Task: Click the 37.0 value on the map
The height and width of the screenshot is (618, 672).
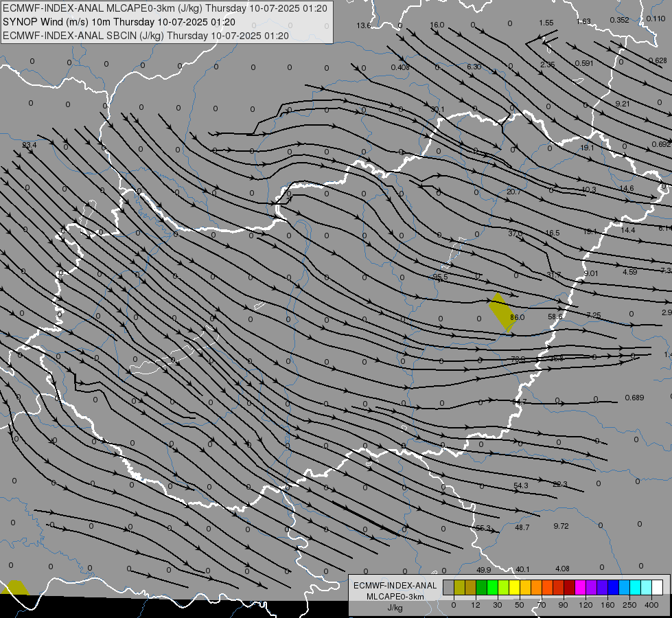Action: [515, 233]
